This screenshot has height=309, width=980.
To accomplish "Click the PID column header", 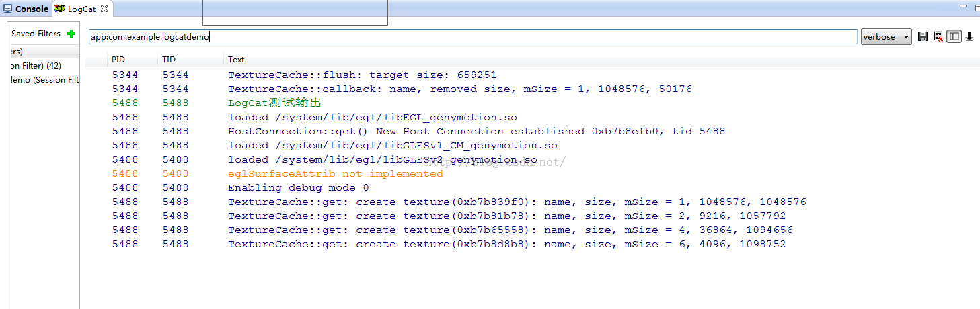I will coord(118,60).
